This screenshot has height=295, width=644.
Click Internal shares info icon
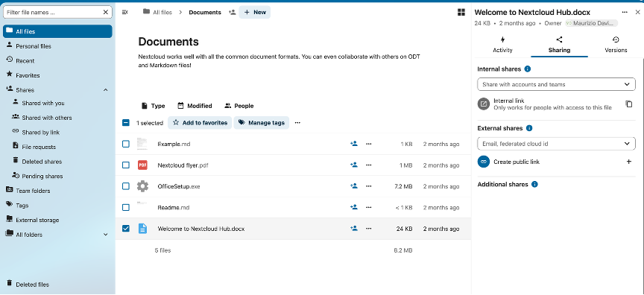[x=528, y=69]
